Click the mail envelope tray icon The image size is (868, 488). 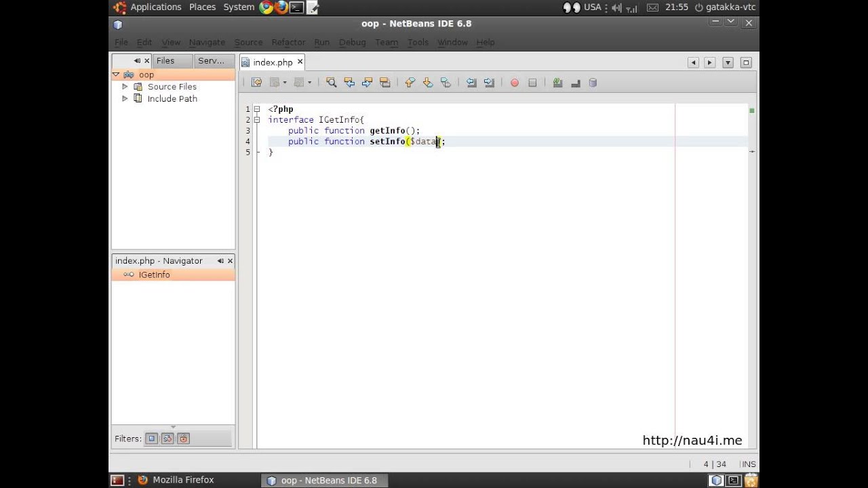click(652, 7)
